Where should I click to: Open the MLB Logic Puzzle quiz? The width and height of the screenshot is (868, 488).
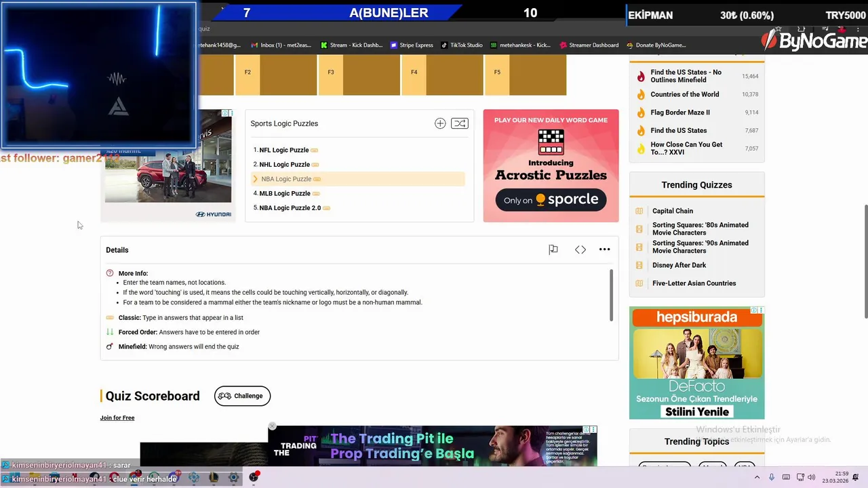[x=285, y=193]
